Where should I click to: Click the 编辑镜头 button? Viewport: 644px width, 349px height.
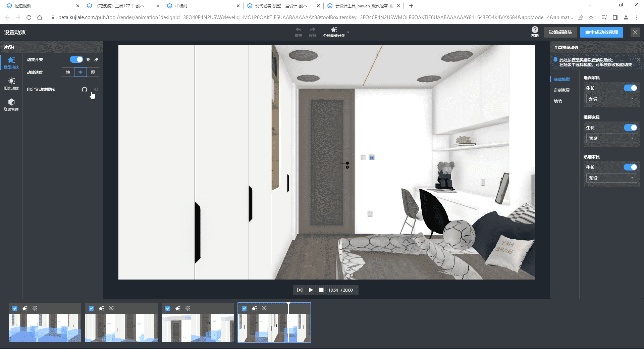pyautogui.click(x=560, y=32)
